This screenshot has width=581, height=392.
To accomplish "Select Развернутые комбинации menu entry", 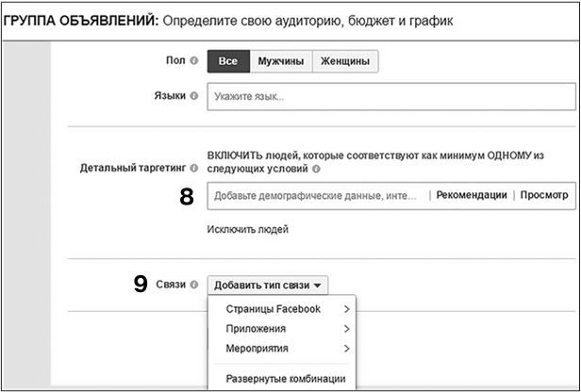I will pyautogui.click(x=285, y=380).
